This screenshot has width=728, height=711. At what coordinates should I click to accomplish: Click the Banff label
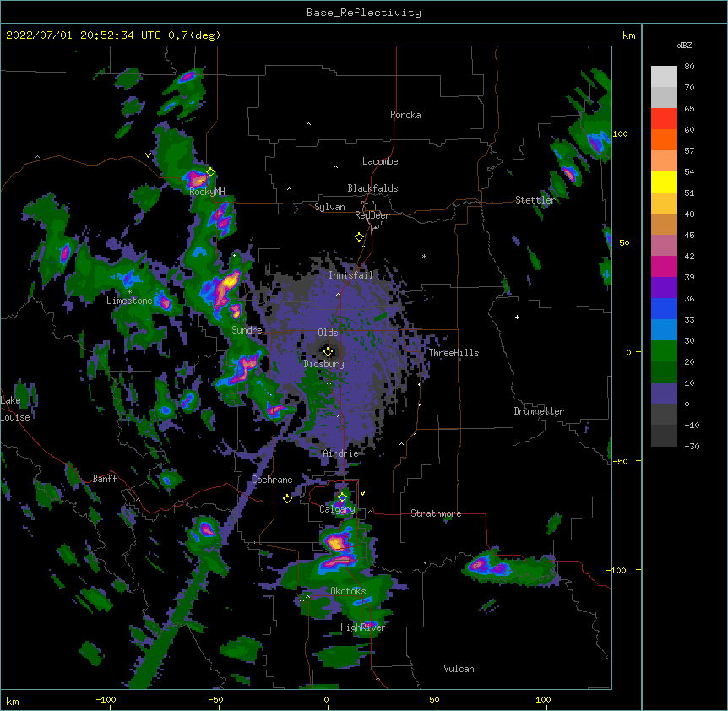click(105, 479)
